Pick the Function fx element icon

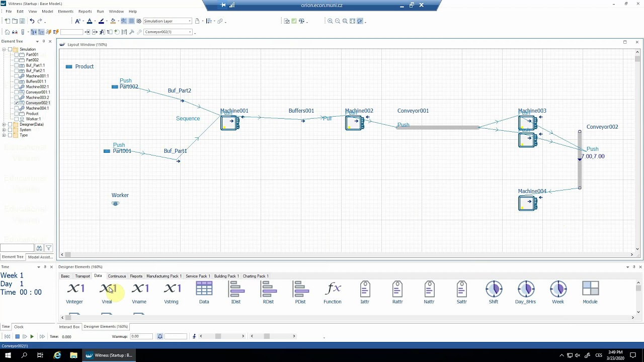333,289
